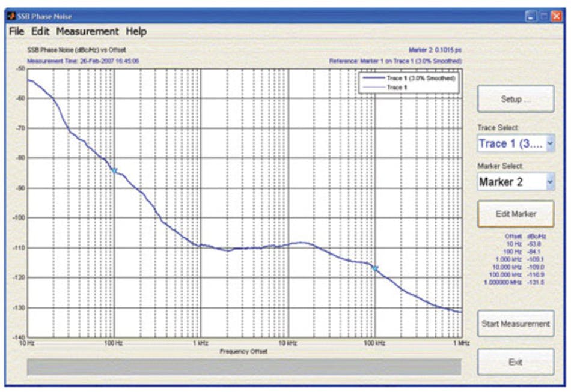The image size is (571, 392).
Task: Click the thin line sample beside Trace 1 legend entry
Action: click(x=373, y=87)
